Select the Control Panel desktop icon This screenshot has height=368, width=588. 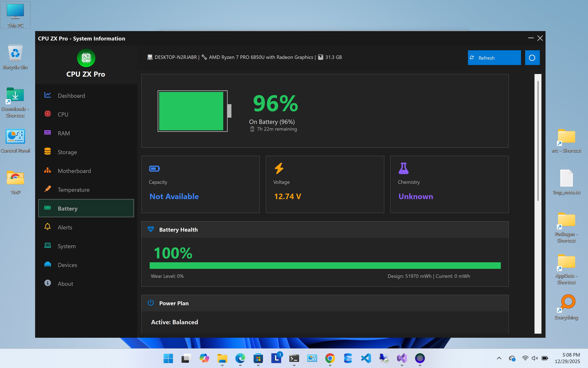pos(15,140)
